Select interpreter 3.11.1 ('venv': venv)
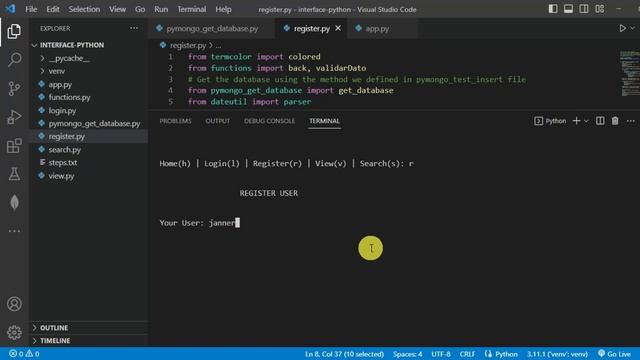This screenshot has width=640, height=360. coord(557,354)
